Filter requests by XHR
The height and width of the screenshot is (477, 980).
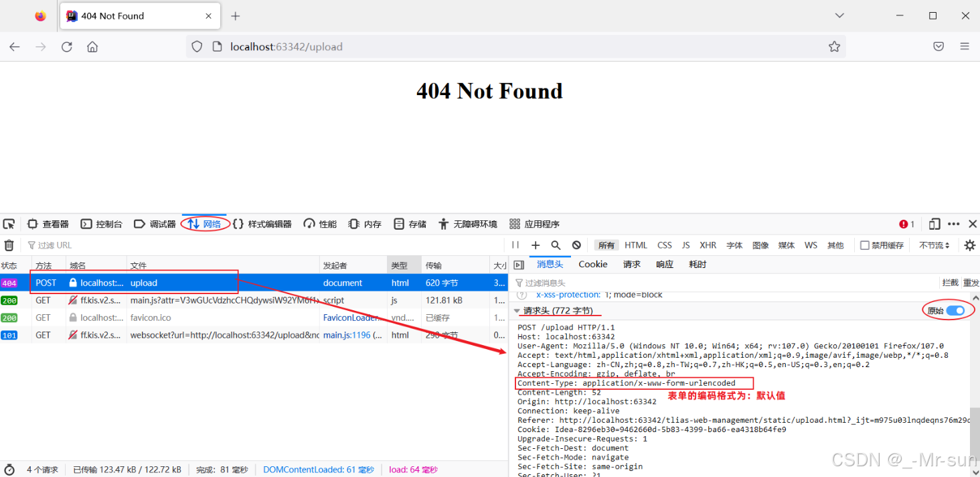coord(708,245)
